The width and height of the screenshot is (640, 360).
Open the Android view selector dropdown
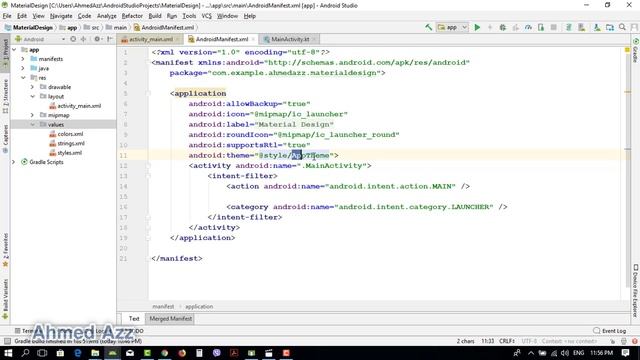pos(40,39)
